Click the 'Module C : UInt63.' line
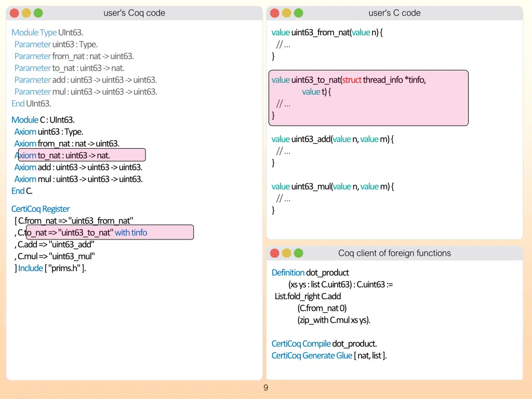532x399 pixels. point(43,120)
